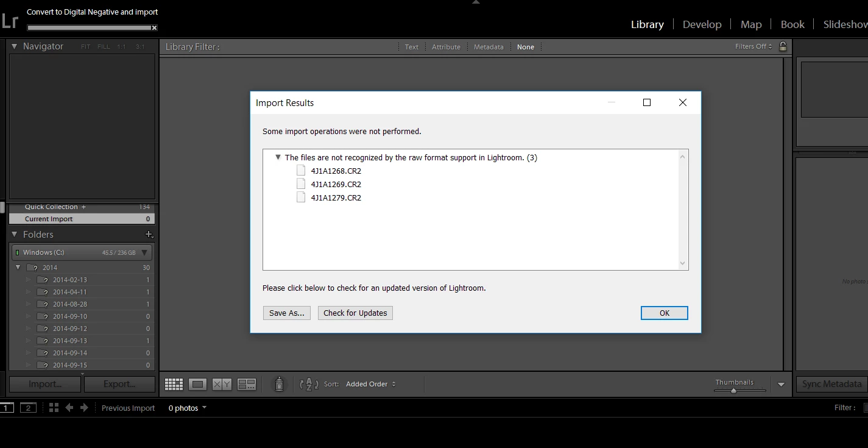
Task: Click Check for Updates button
Action: point(355,313)
